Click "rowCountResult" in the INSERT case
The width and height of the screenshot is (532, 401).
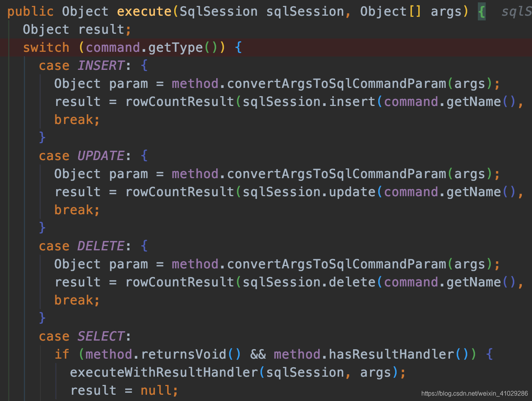[x=180, y=102]
